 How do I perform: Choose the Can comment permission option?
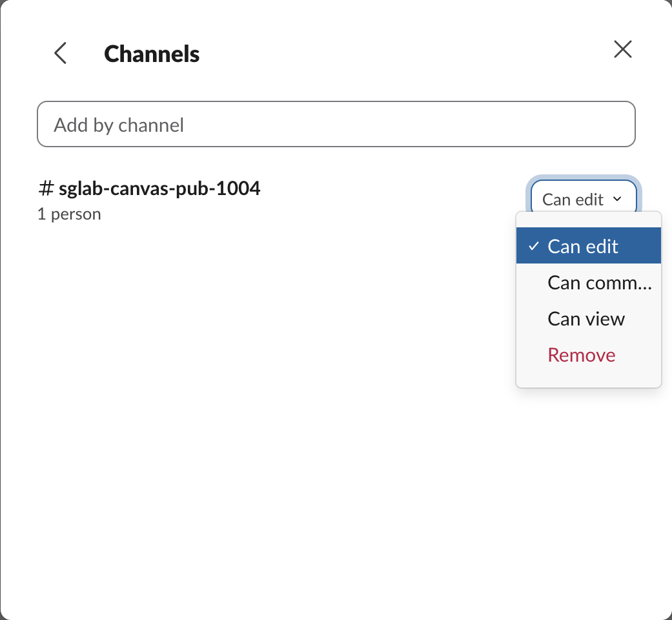coord(589,282)
